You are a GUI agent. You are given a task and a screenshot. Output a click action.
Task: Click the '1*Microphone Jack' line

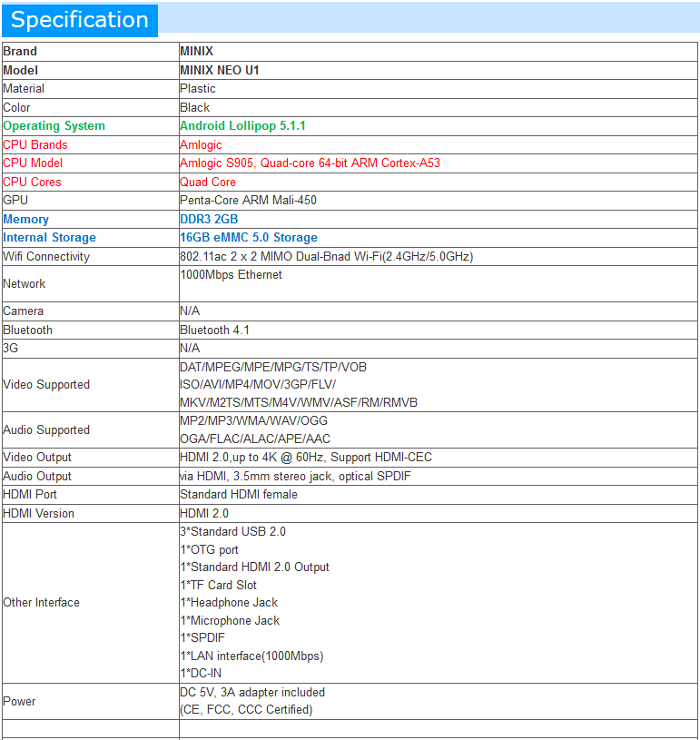(230, 621)
